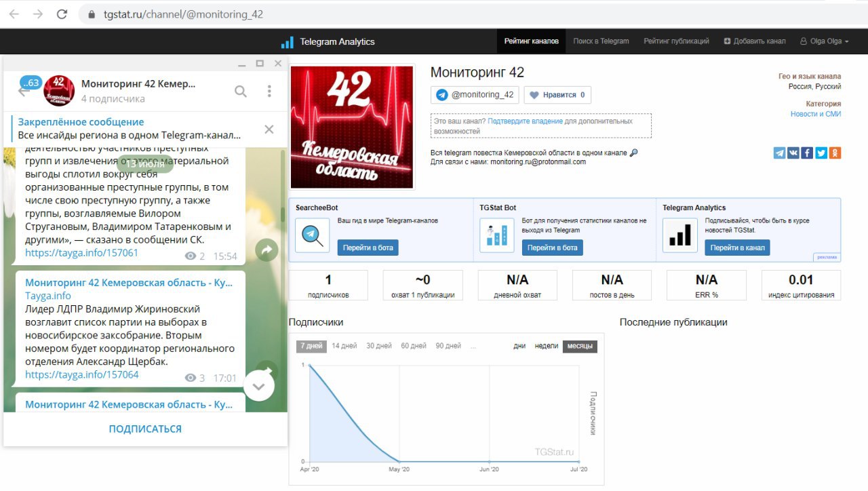Viewport: 868px width, 491px height.
Task: Click the TGStat Bot chart icon
Action: pos(496,235)
